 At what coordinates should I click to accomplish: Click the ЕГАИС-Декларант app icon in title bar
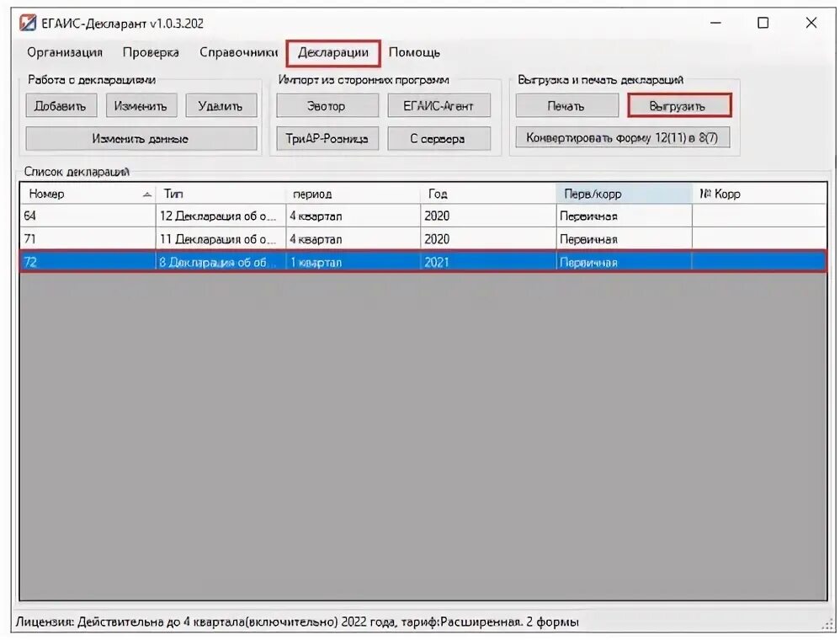point(28,23)
